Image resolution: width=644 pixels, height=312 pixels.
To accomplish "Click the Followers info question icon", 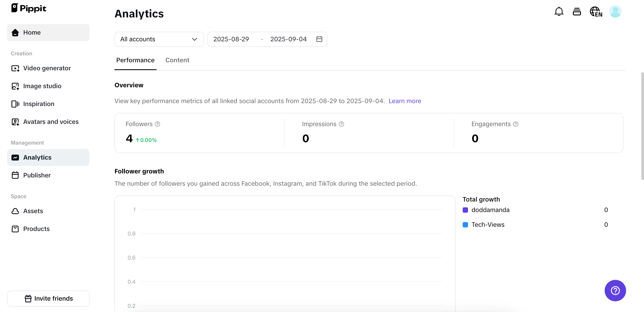I will 157,124.
